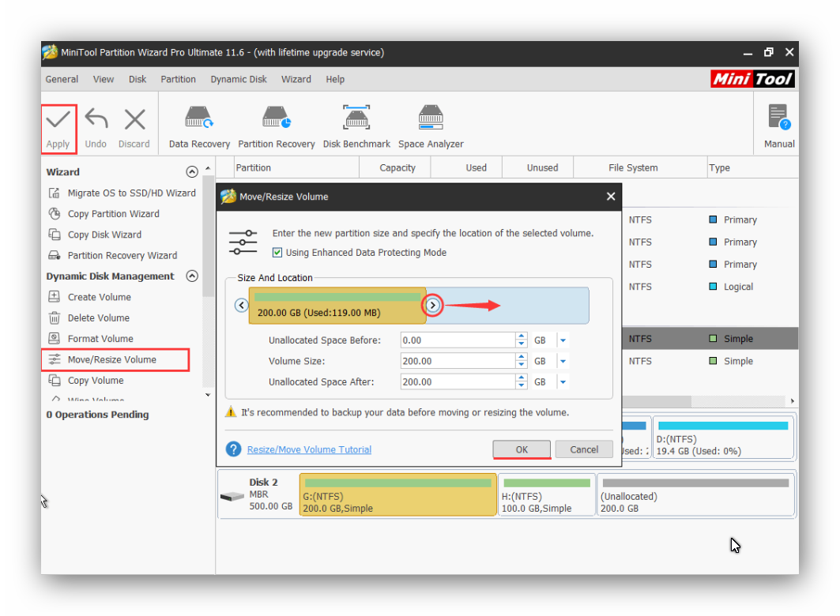Click the 200.00 GB partition size bar
The height and width of the screenshot is (616, 840).
(337, 306)
